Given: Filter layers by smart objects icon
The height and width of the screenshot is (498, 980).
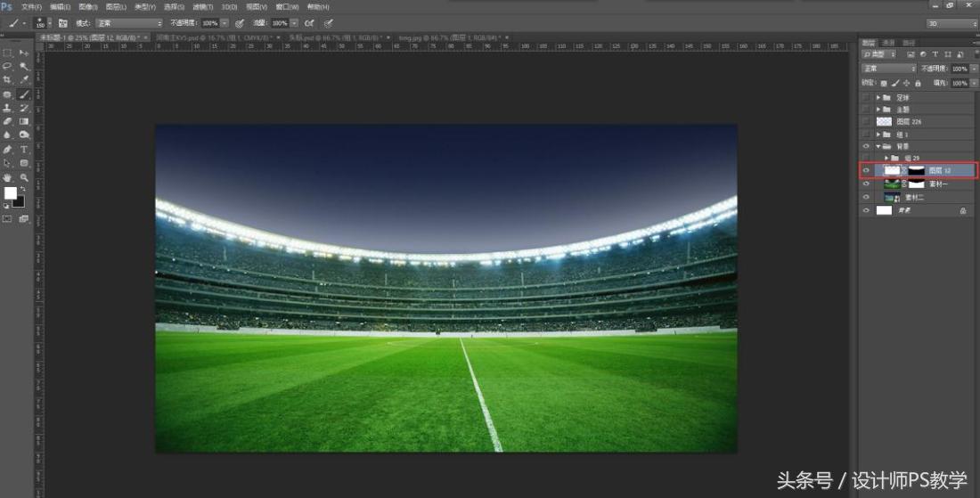Looking at the screenshot, I should [960, 55].
